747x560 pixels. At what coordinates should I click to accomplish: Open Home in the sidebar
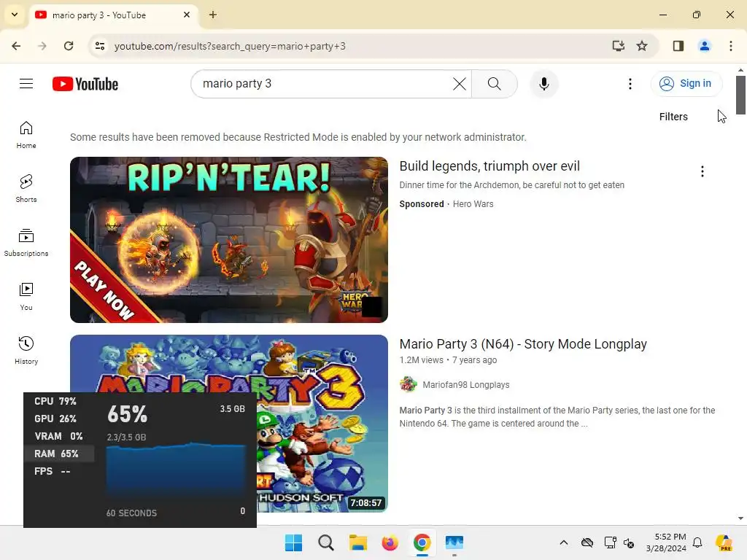(26, 135)
